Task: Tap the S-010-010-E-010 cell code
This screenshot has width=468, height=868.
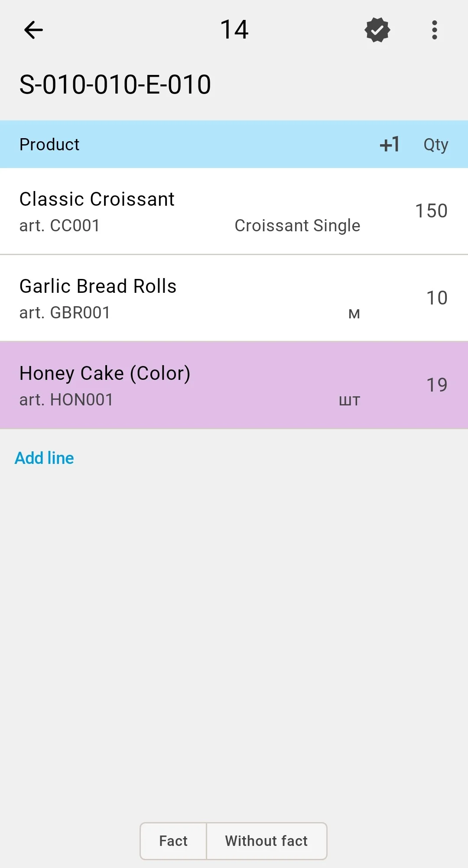Action: coord(115,84)
